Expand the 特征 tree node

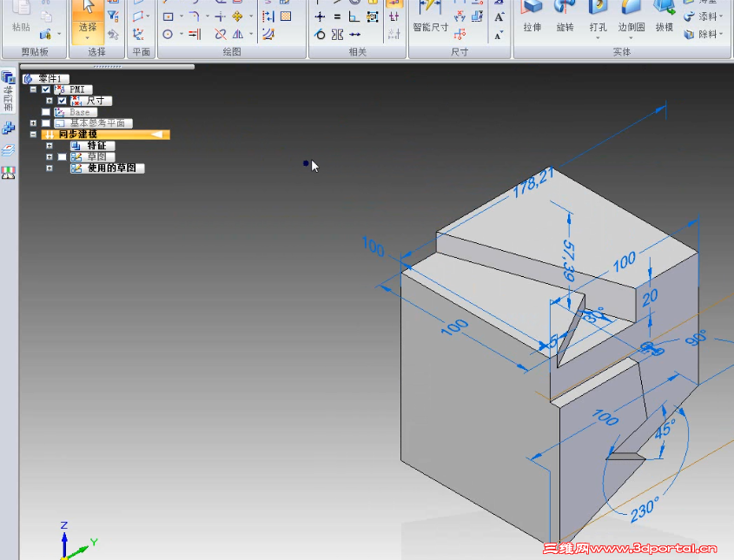point(50,146)
